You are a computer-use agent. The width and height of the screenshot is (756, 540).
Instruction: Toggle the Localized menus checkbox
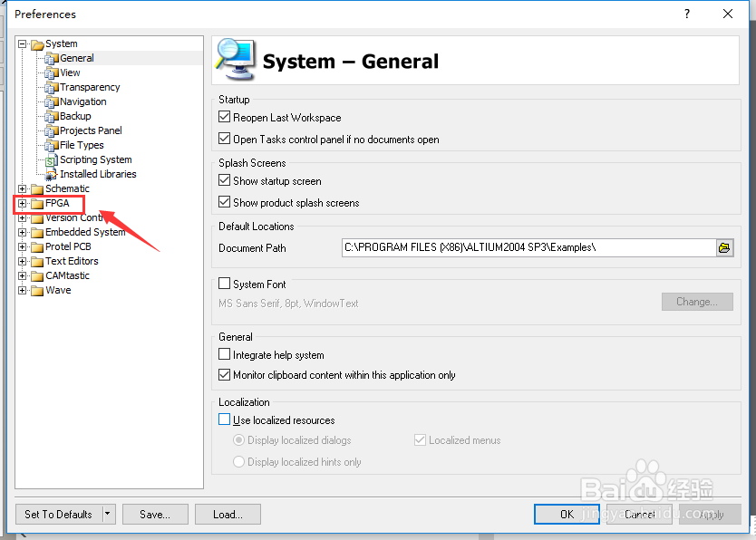point(420,439)
